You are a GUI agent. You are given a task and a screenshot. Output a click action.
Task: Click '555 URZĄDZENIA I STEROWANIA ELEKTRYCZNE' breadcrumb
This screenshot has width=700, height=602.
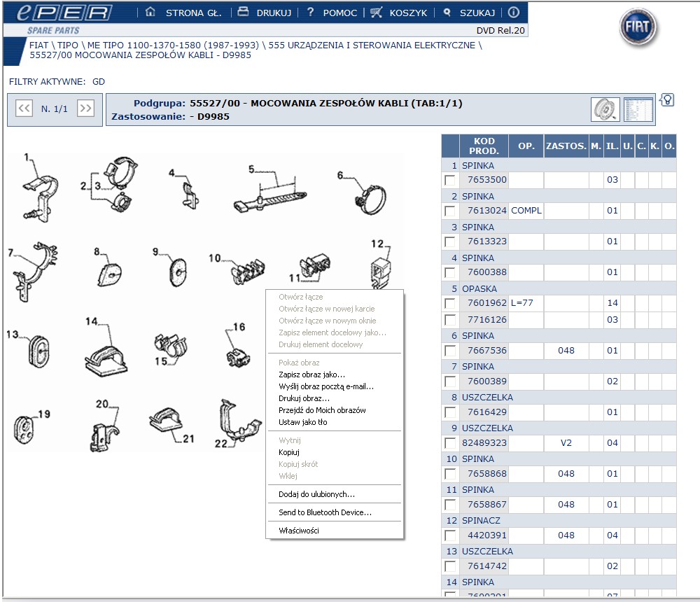(372, 45)
